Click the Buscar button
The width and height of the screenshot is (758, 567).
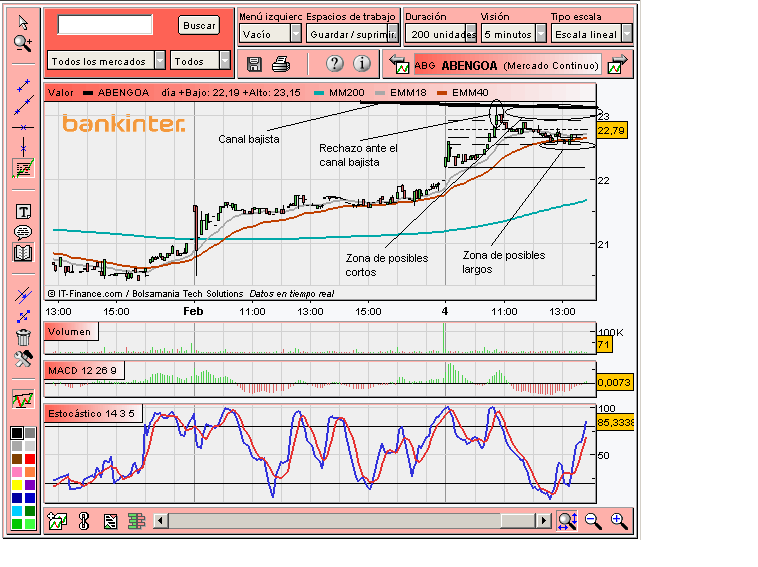point(199,26)
